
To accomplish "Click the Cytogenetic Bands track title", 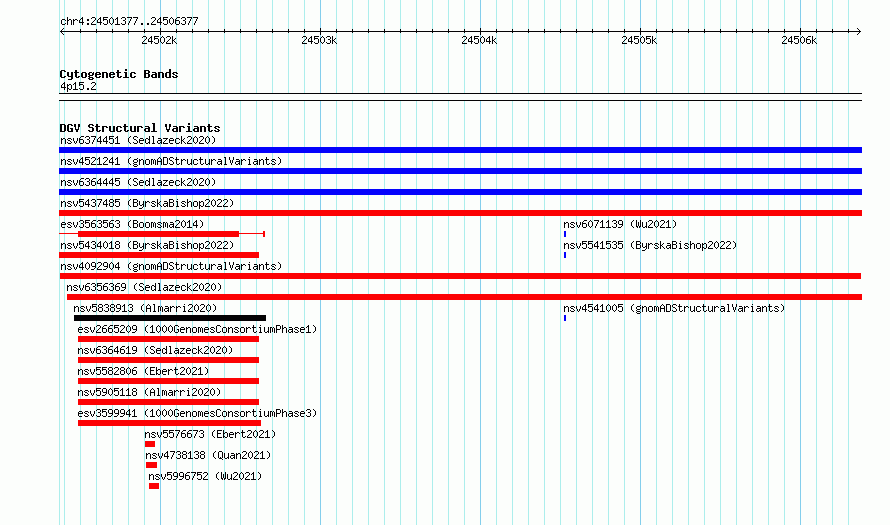I will 119,74.
